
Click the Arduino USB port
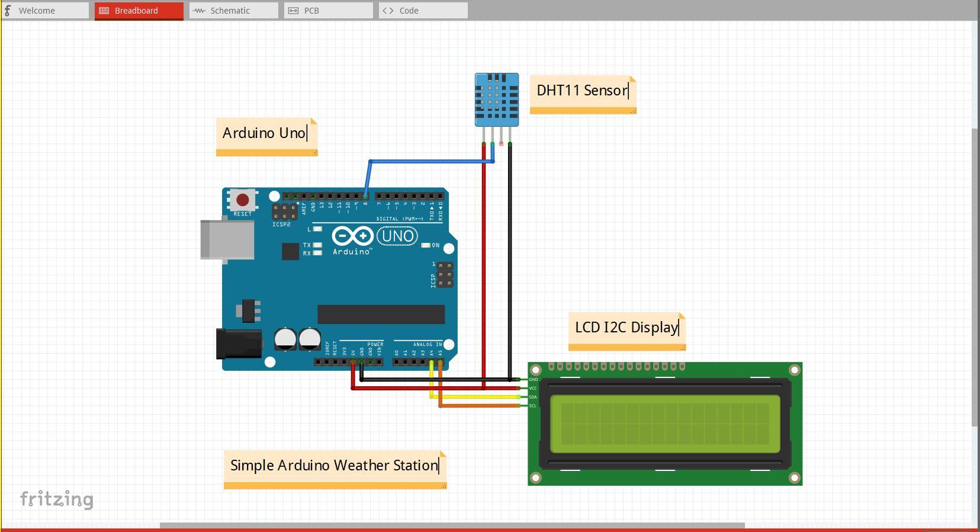(227, 239)
